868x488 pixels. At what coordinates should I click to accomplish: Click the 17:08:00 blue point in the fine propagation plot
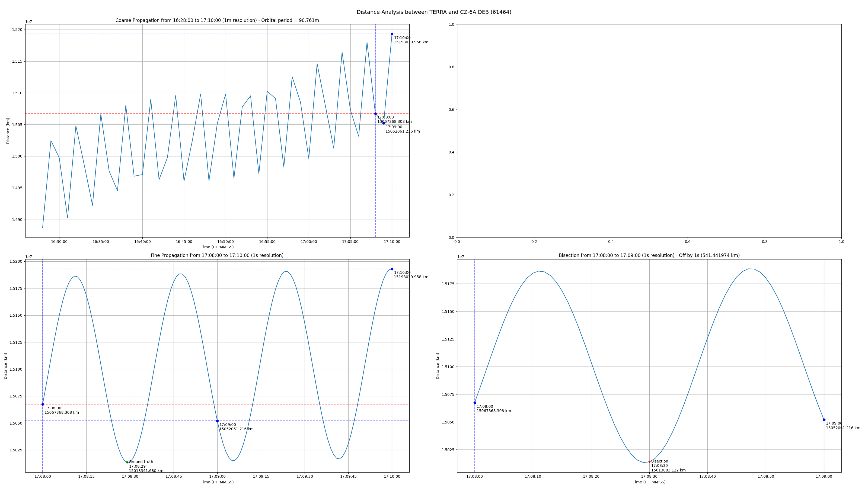click(x=43, y=404)
